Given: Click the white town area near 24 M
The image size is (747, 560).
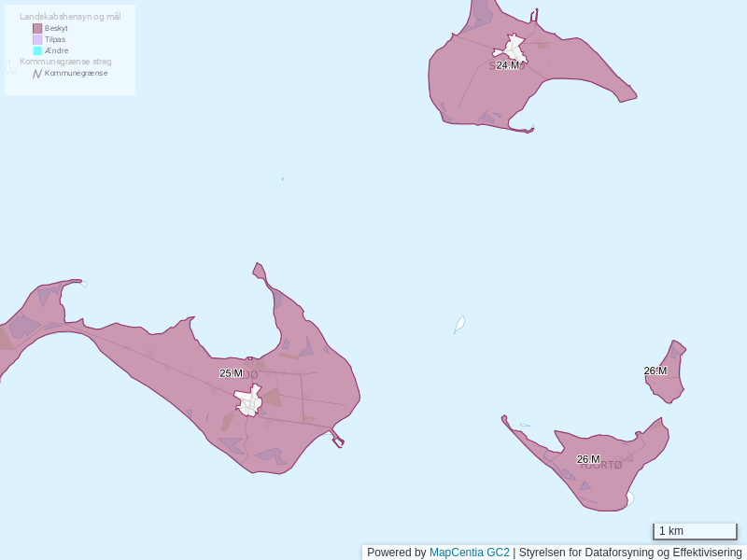Looking at the screenshot, I should 514,47.
